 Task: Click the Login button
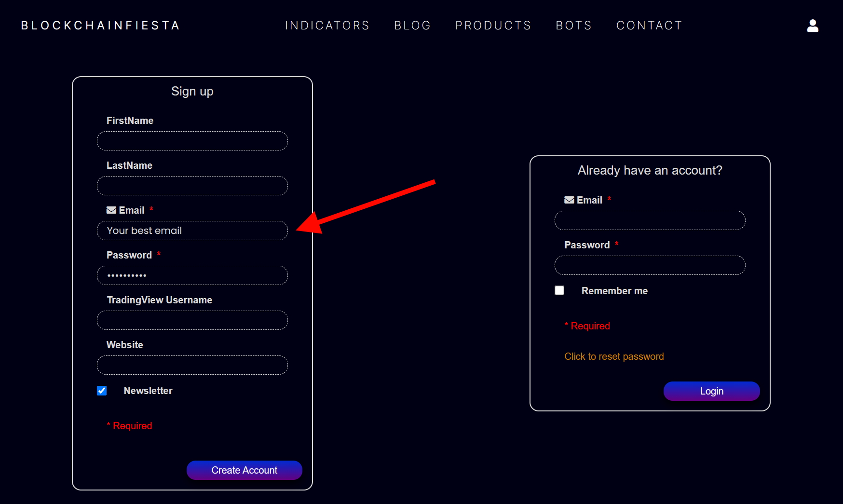712,391
